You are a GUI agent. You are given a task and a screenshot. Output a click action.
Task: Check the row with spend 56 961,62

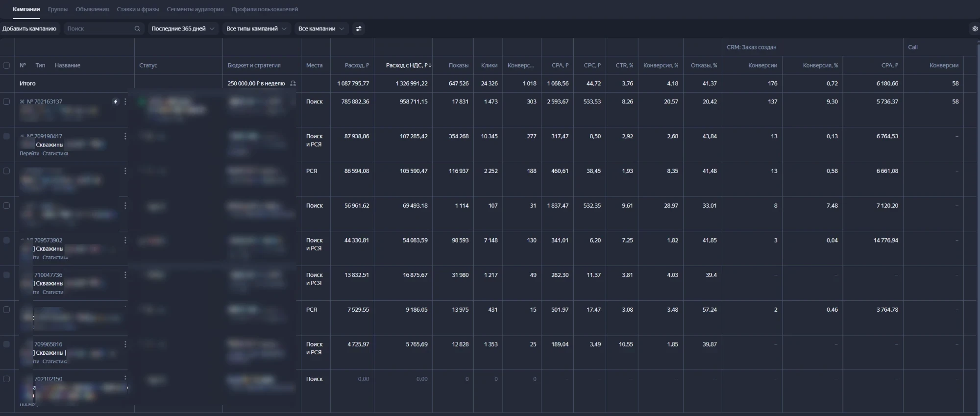[6, 206]
